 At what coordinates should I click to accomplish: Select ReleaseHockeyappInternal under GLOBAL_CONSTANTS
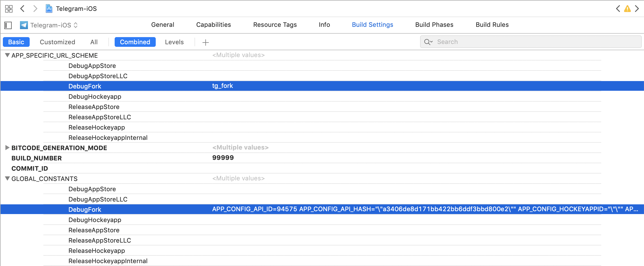coord(108,261)
